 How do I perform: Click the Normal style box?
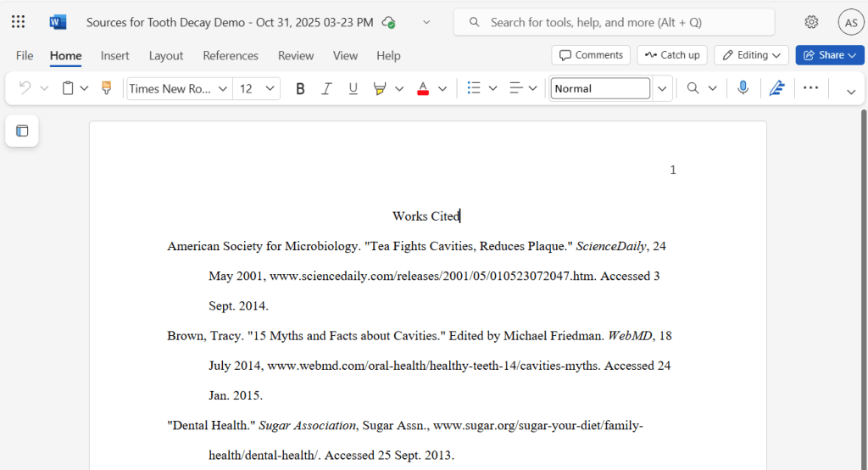click(x=600, y=89)
